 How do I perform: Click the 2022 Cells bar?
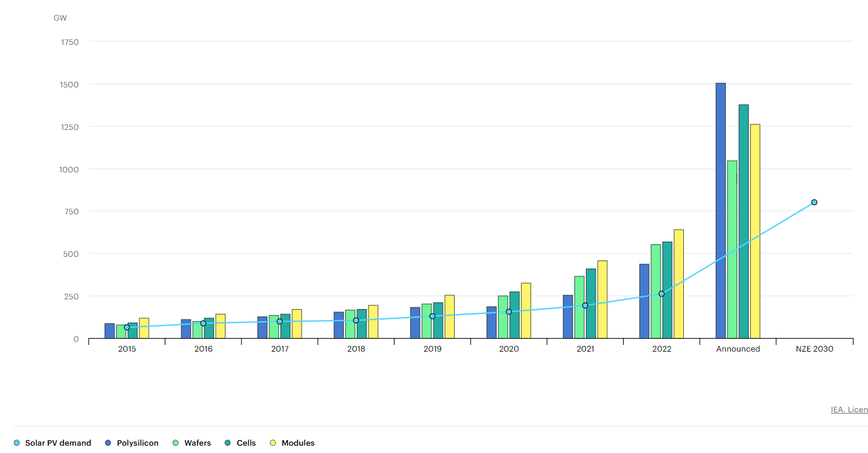(x=667, y=290)
